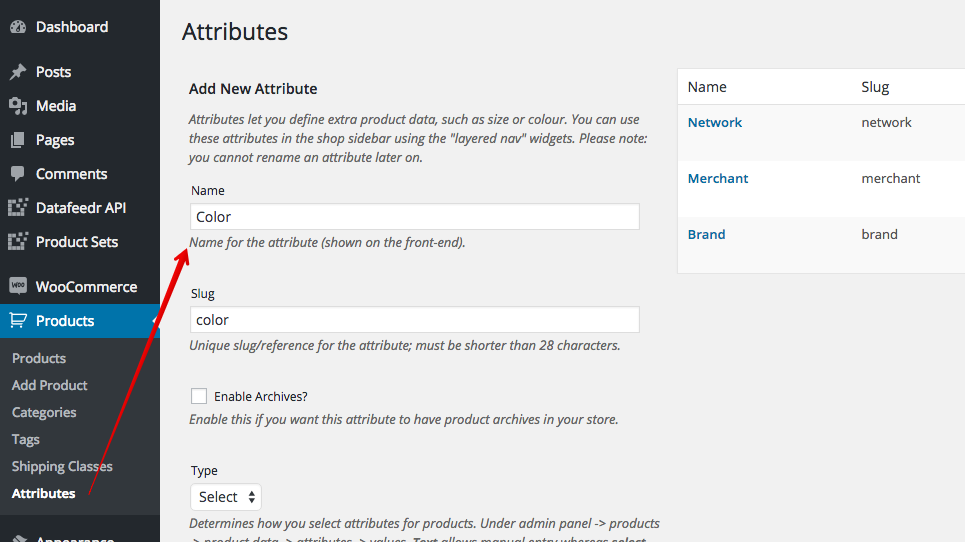Click the WooCommerce logo icon
Viewport: 965px width, 542px height.
pos(18,285)
